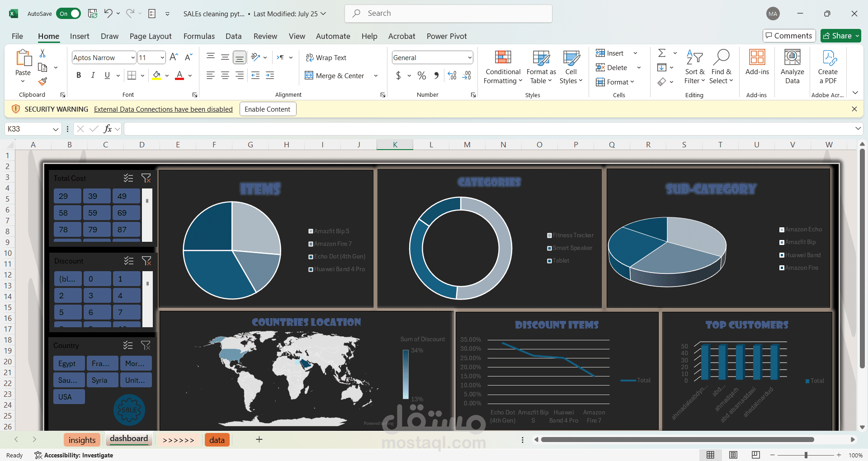Insert a function with the fx icon
The width and height of the screenshot is (868, 461).
tap(108, 129)
